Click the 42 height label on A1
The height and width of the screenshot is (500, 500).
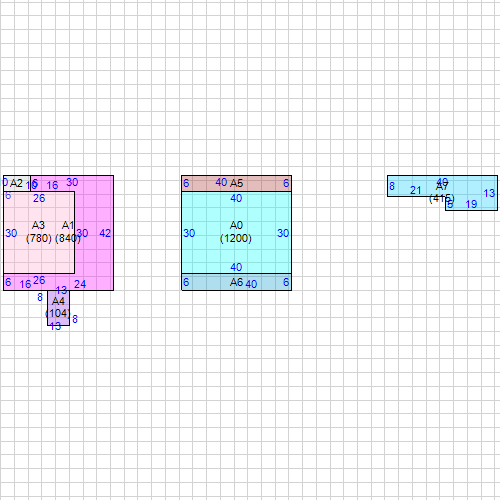(x=105, y=233)
